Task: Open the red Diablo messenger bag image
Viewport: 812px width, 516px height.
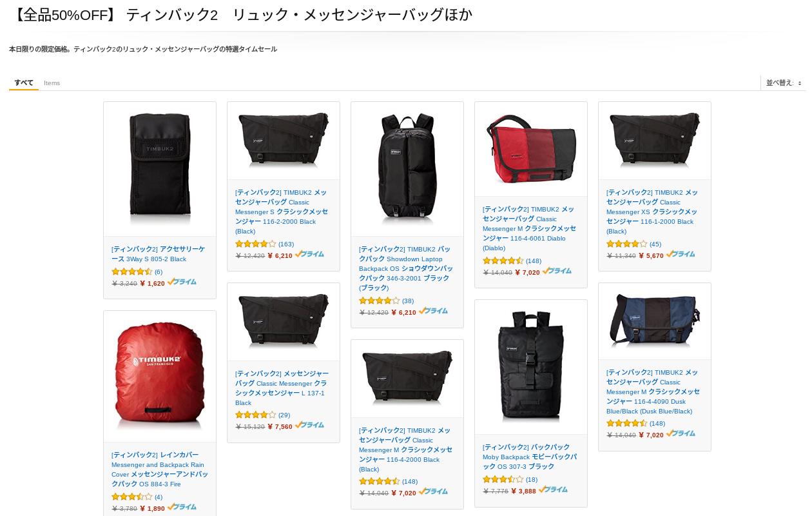Action: coord(531,149)
